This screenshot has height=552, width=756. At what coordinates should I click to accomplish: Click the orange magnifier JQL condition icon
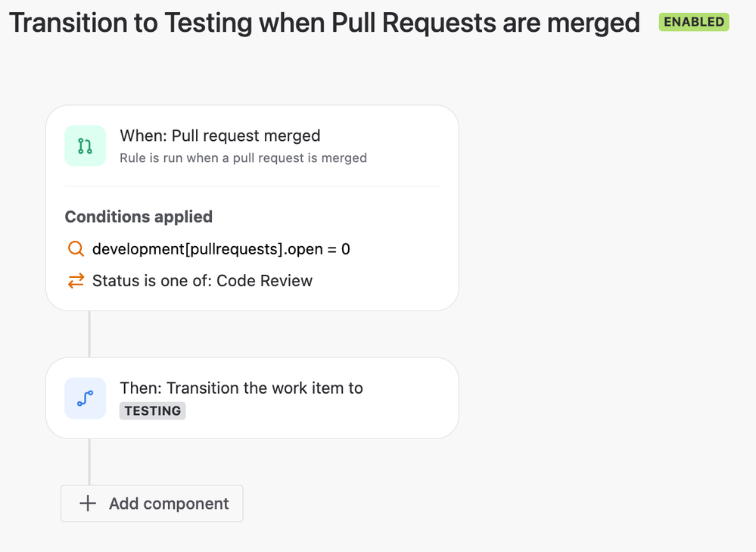76,249
